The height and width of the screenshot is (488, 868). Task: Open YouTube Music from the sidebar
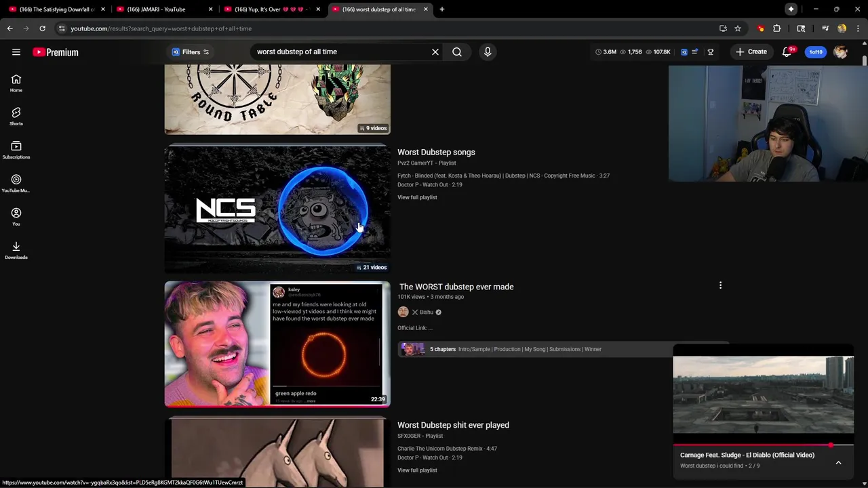point(16,183)
